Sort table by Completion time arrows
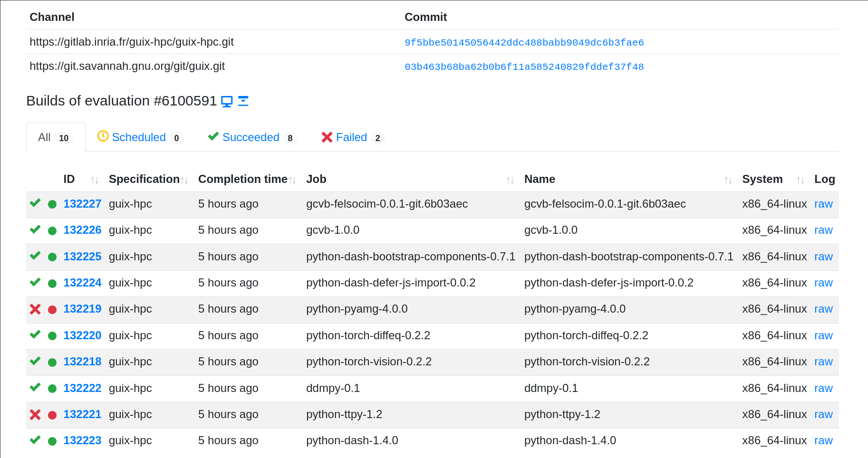This screenshot has width=868, height=458. click(292, 180)
